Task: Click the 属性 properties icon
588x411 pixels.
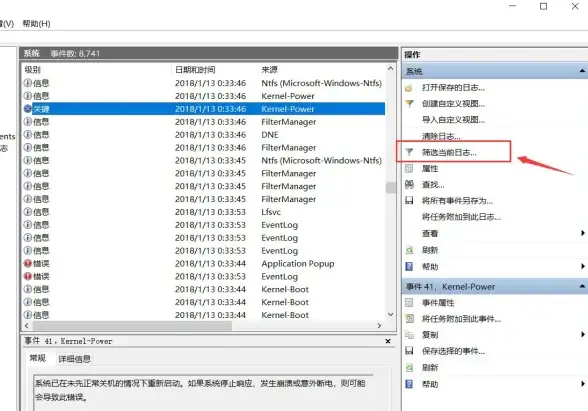Action: pyautogui.click(x=409, y=168)
